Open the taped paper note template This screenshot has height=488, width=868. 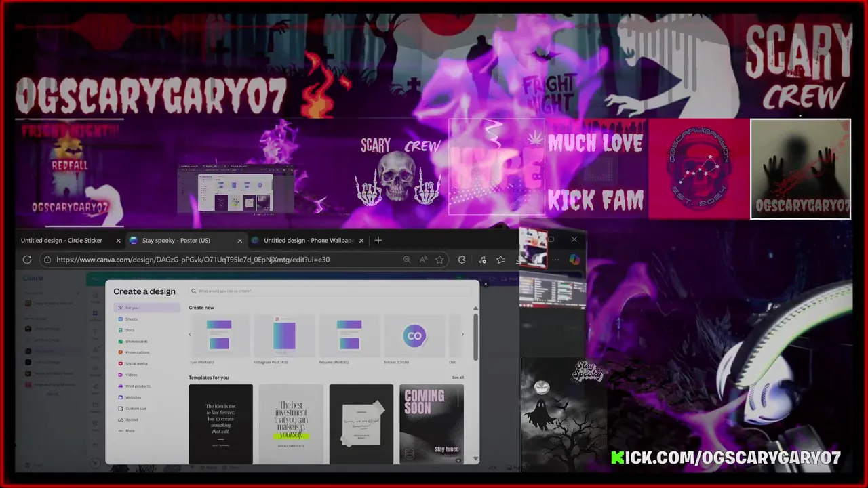[x=361, y=424]
